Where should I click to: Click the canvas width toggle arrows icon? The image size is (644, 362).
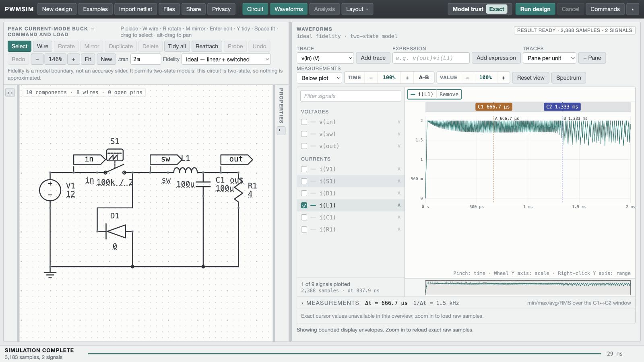[x=10, y=93]
